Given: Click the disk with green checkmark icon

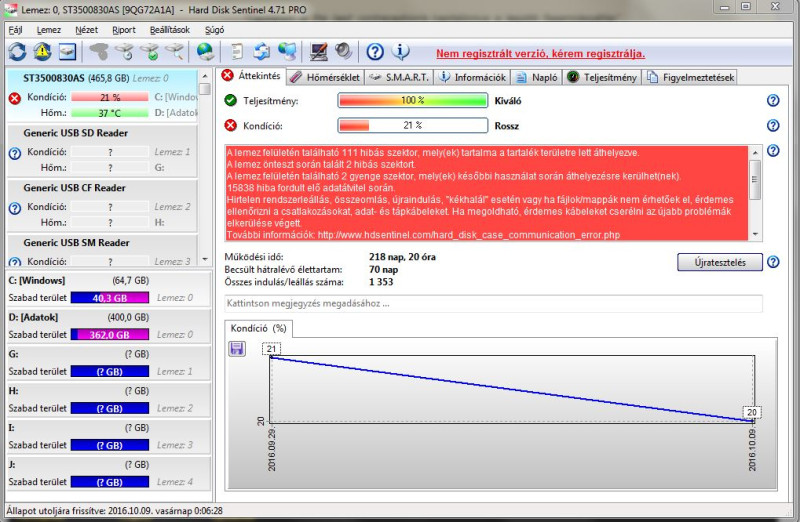Looking at the screenshot, I should point(149,52).
